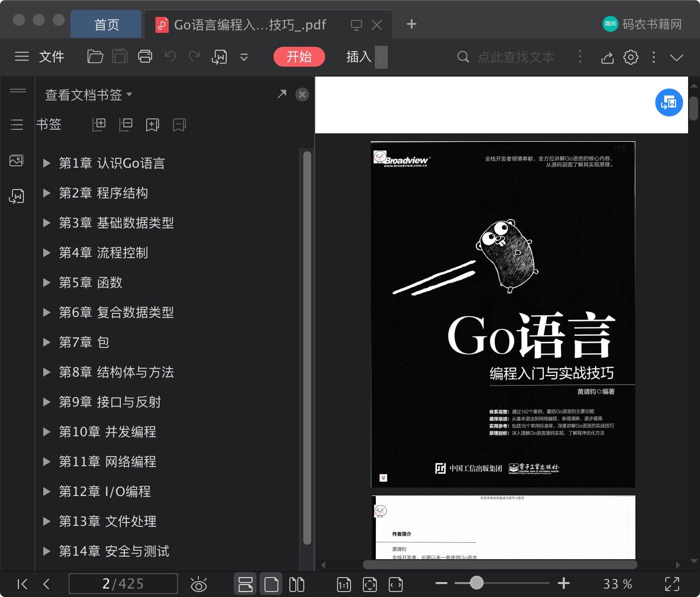This screenshot has height=597, width=700.
Task: Open the vertical dots more menu by the gear
Action: 654,57
